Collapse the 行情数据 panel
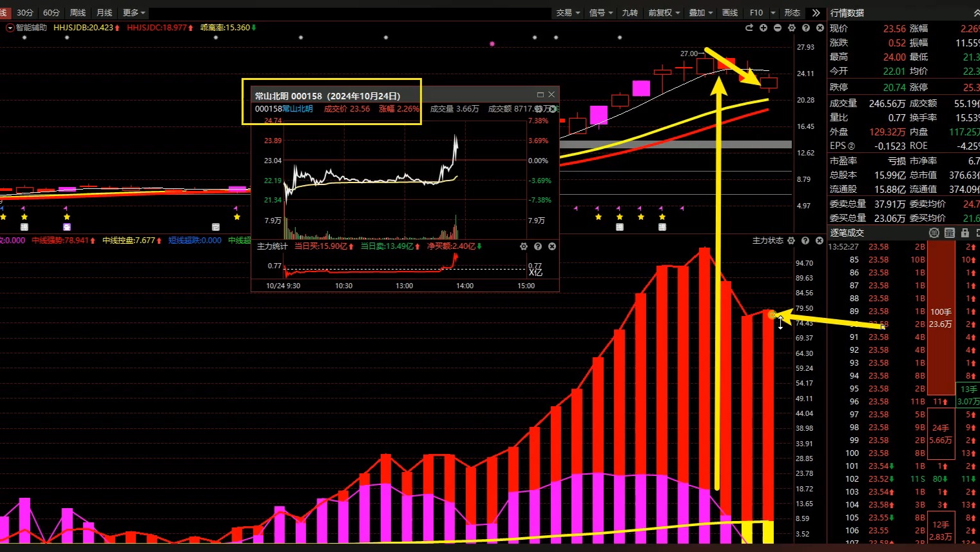The height and width of the screenshot is (552, 980). coord(975,13)
